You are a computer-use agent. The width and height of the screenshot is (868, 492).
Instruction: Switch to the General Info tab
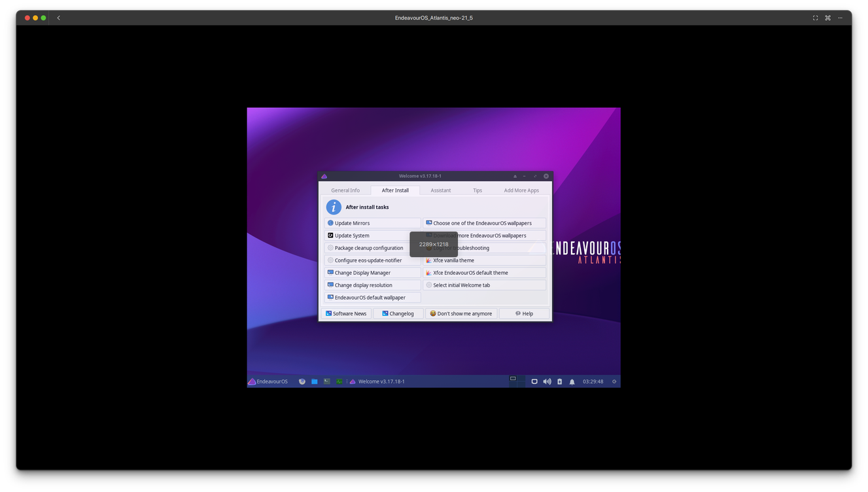pyautogui.click(x=345, y=190)
